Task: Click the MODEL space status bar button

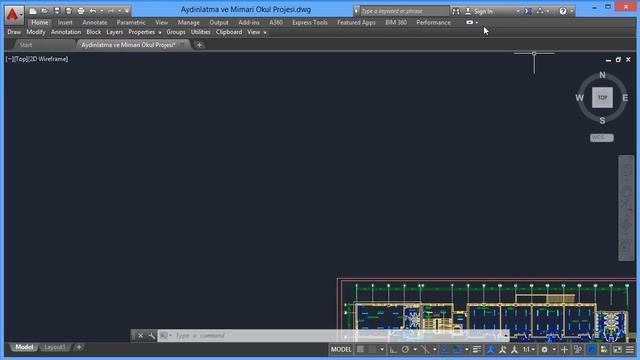Action: coord(341,349)
